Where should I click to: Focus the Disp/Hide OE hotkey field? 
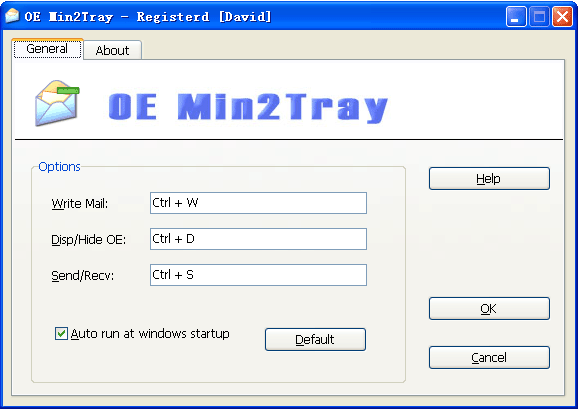pos(258,239)
